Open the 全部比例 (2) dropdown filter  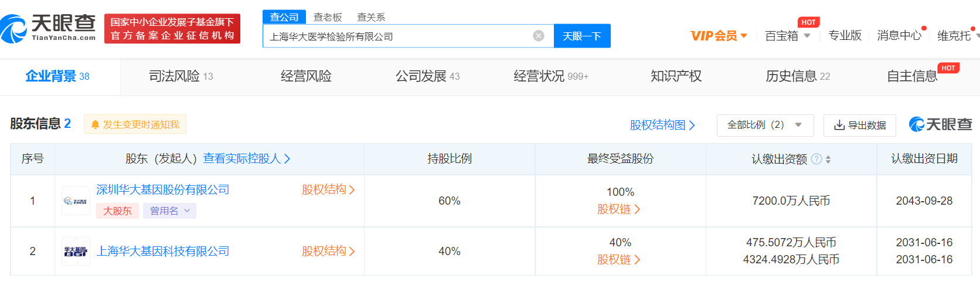[x=764, y=125]
